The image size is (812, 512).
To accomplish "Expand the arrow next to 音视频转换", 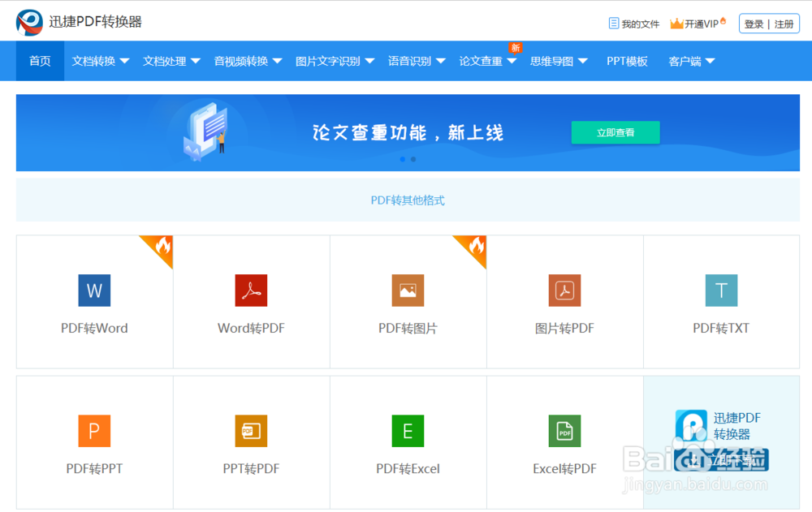I will pos(277,61).
